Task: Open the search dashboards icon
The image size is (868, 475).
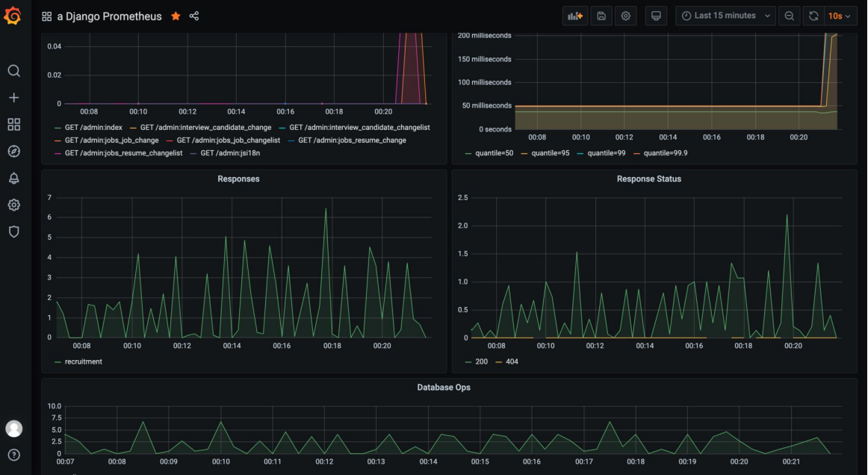Action: coord(13,71)
